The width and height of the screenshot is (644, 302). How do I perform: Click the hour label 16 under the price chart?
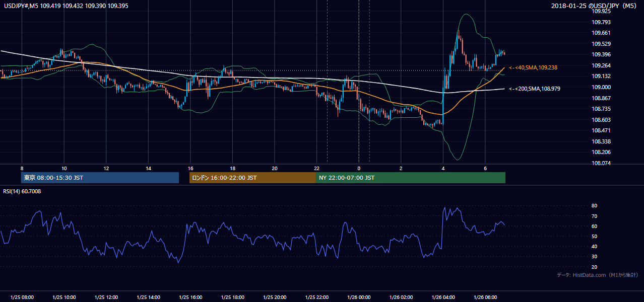pyautogui.click(x=190, y=168)
